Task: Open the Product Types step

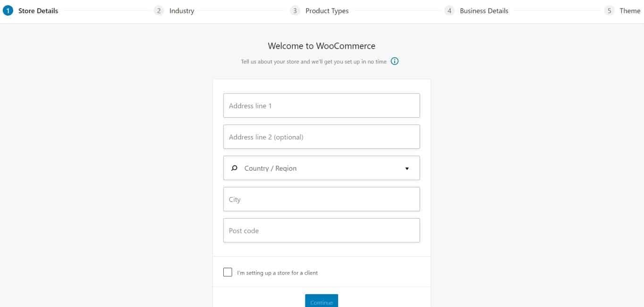Action: coord(327,11)
